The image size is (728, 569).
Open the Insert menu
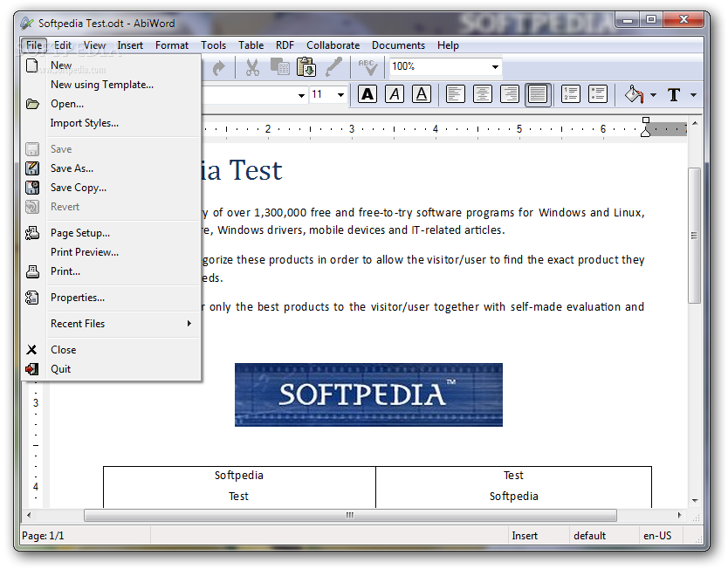tap(130, 45)
